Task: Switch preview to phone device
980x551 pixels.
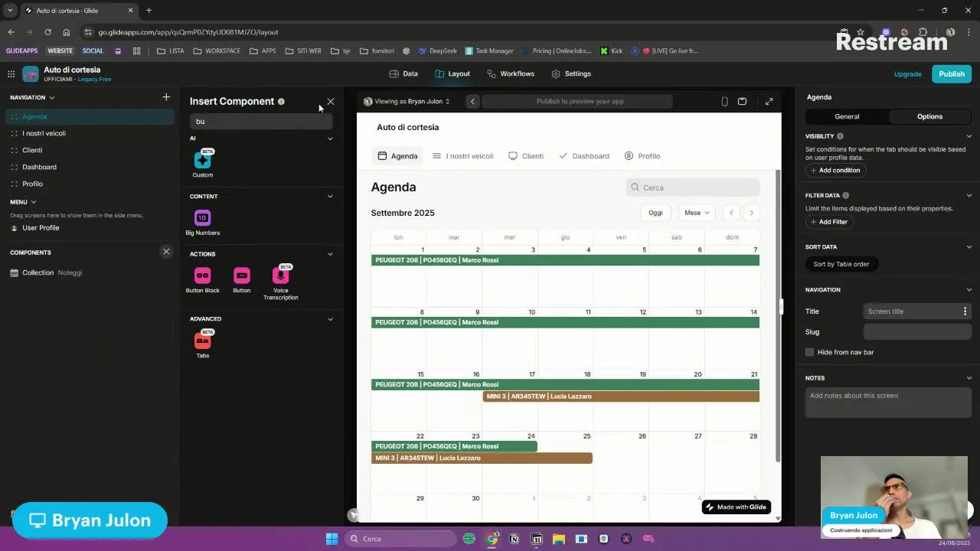Action: tap(724, 101)
